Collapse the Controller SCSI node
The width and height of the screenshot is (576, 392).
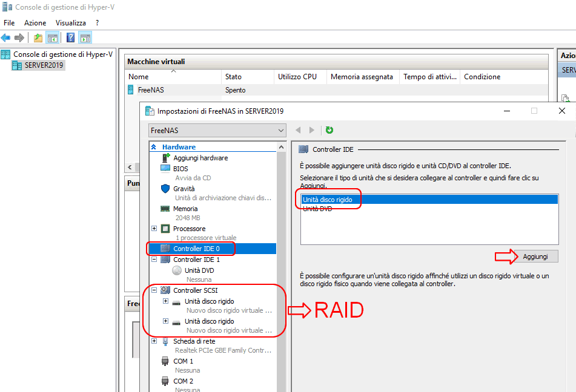[154, 290]
